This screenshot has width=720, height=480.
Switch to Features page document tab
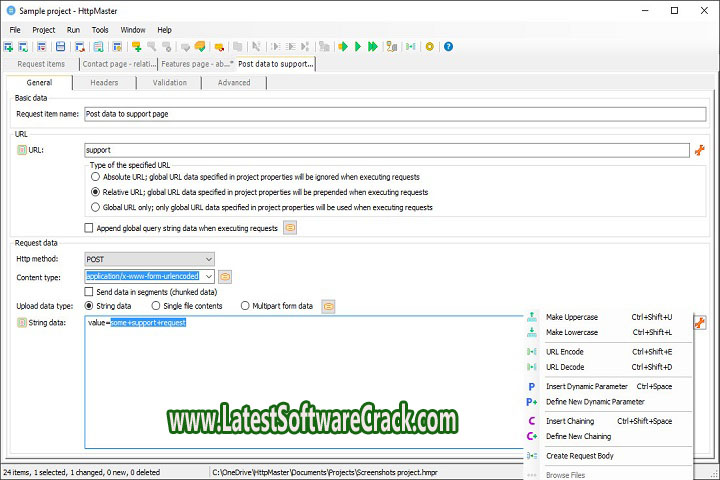click(197, 64)
